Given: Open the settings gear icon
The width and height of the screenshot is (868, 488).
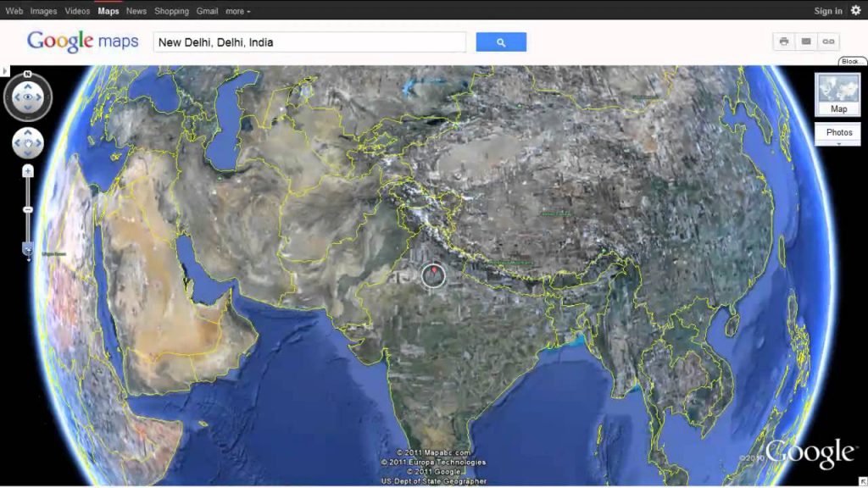Looking at the screenshot, I should [x=856, y=10].
